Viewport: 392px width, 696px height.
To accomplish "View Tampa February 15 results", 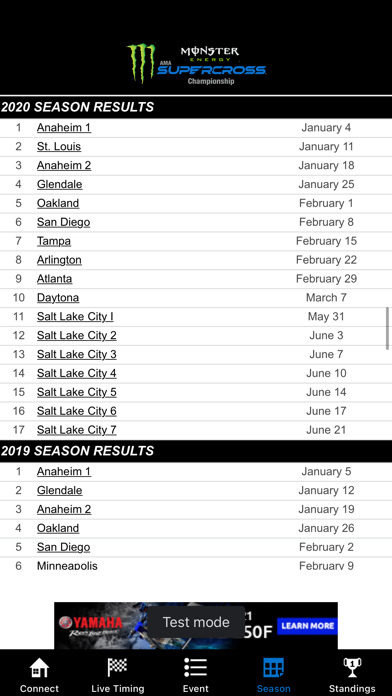I will tap(54, 241).
